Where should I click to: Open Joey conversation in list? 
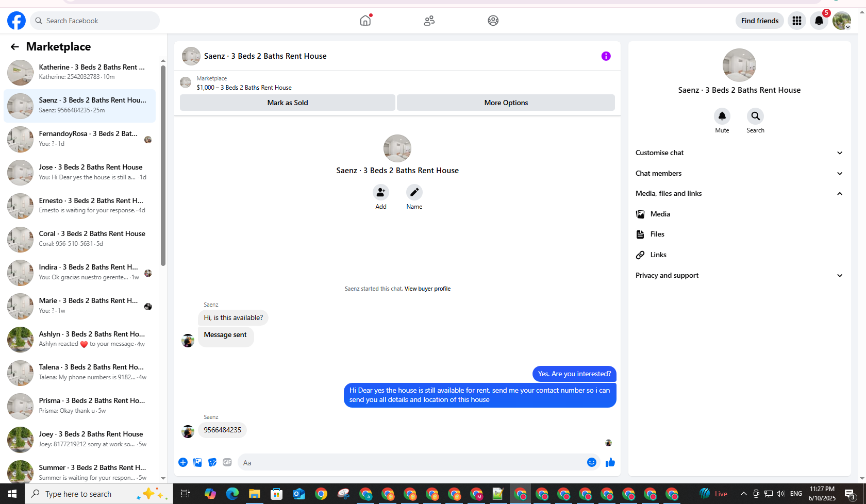80,440
